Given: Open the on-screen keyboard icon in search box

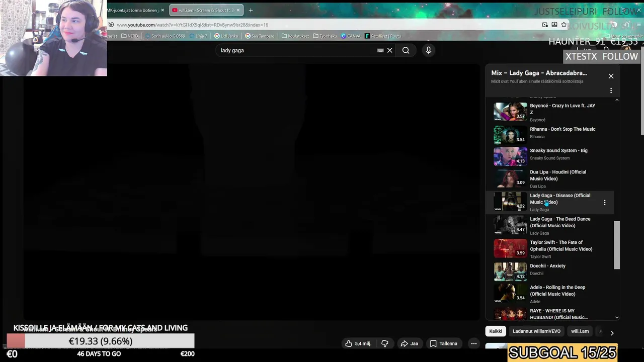Looking at the screenshot, I should [380, 50].
